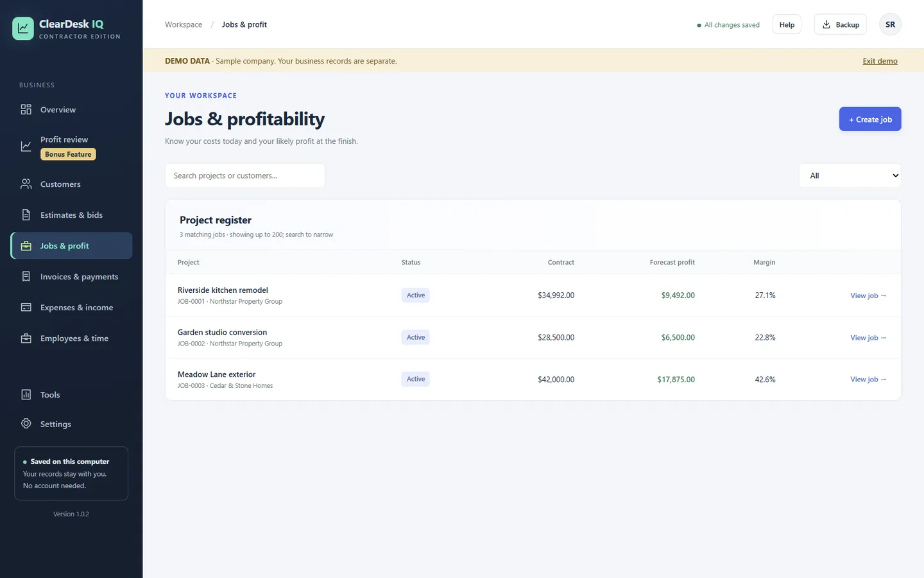Viewport: 924px width, 578px height.
Task: Click the Tools sidebar icon
Action: 26,395
